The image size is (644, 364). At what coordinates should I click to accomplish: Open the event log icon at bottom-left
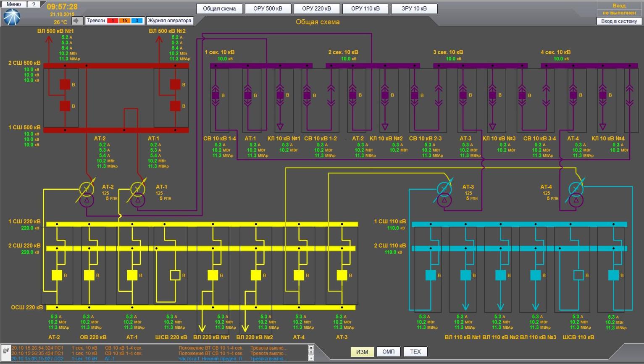(x=6, y=351)
